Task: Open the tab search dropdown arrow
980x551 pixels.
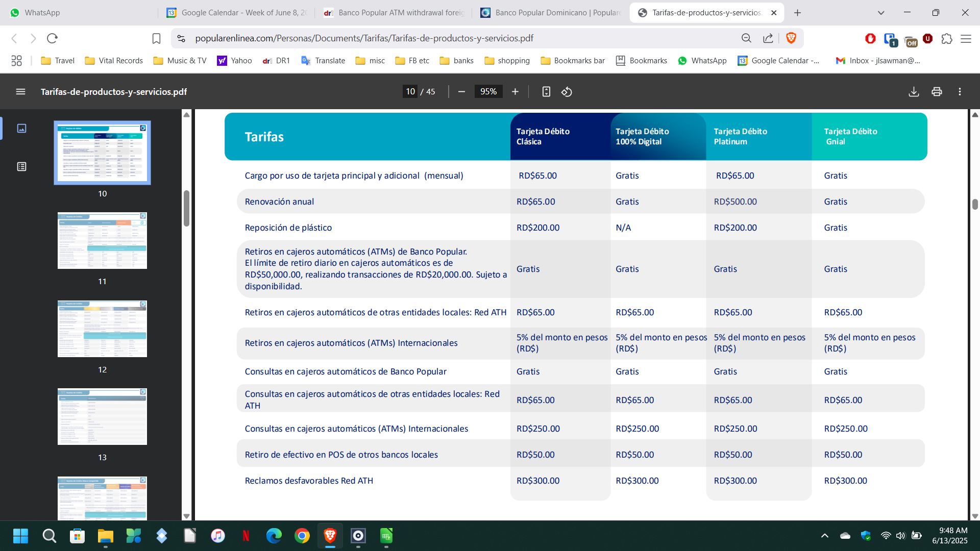Action: pos(880,13)
